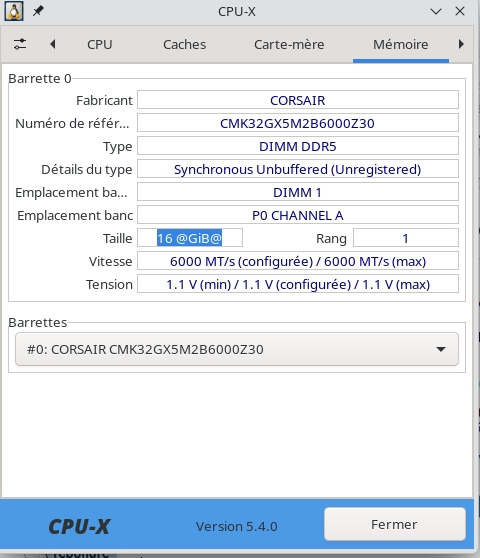Click the Rang field showing 1

[406, 238]
